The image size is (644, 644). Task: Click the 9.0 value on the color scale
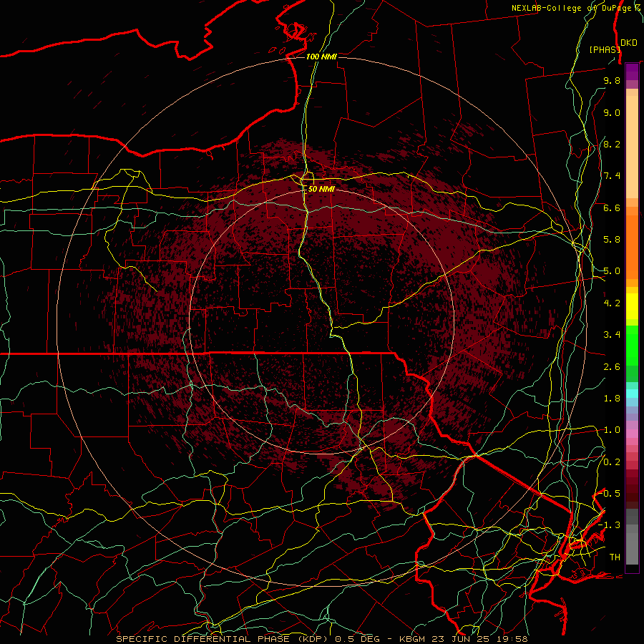pyautogui.click(x=612, y=112)
